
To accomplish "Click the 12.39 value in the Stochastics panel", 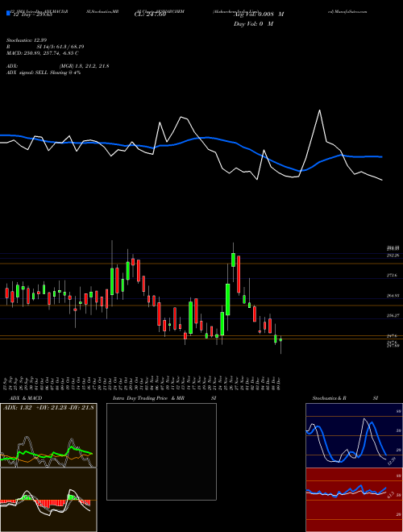I will click(x=392, y=461).
